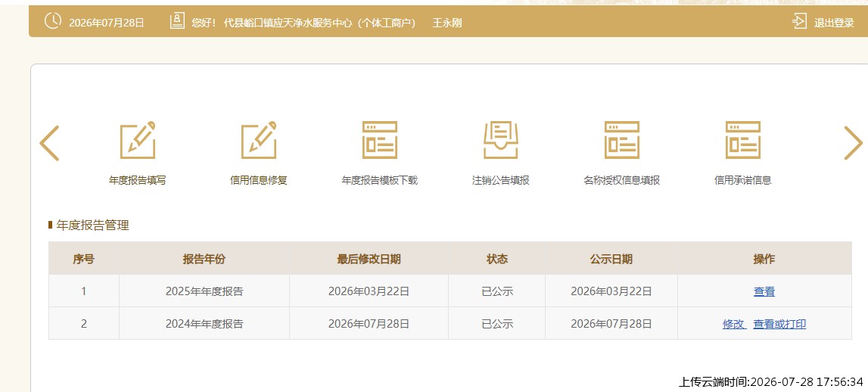Open the 年度报告填写 pencil icon
Image resolution: width=868 pixels, height=392 pixels.
[137, 140]
